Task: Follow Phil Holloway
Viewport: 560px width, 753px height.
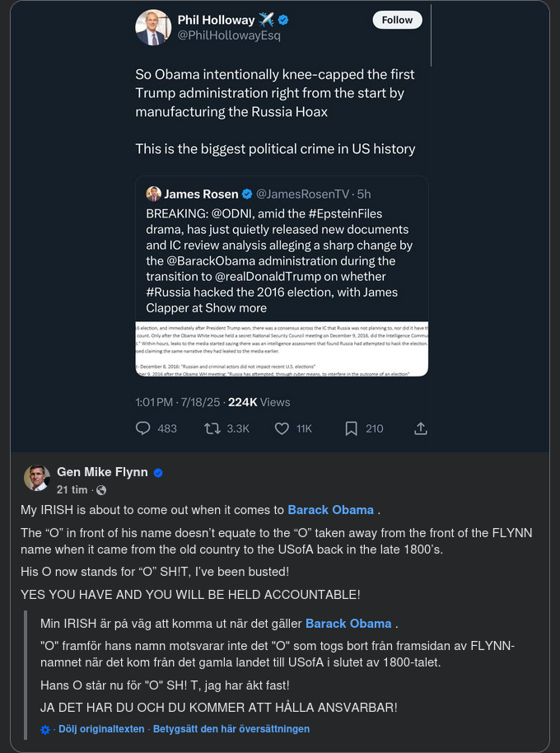Action: tap(397, 20)
